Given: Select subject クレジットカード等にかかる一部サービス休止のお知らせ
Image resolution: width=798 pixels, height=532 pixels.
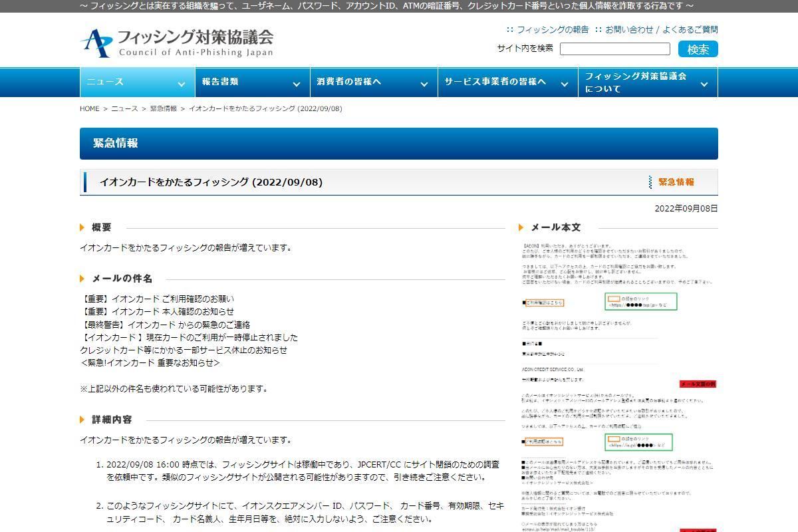Looking at the screenshot, I should point(184,350).
